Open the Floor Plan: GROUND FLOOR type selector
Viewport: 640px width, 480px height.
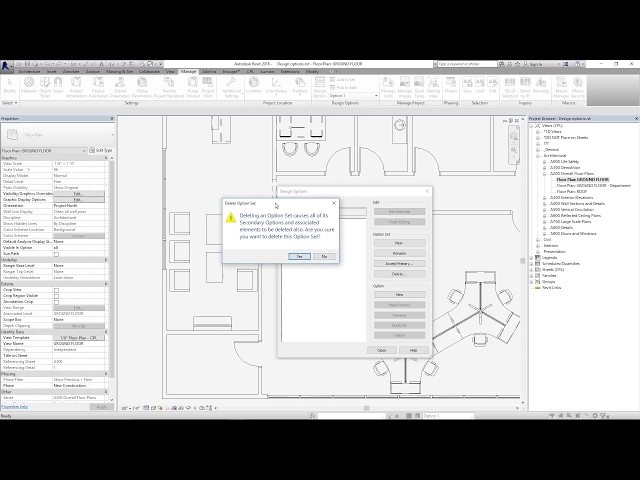44,151
